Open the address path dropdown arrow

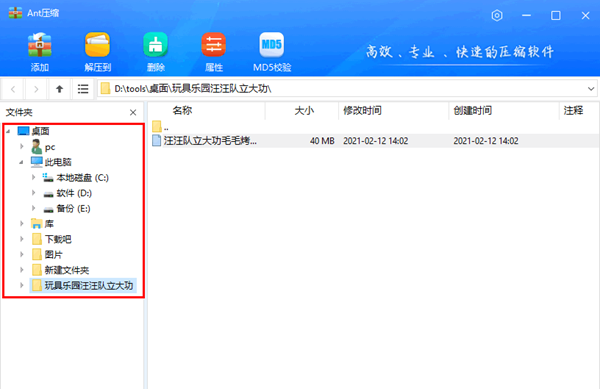tap(591, 89)
